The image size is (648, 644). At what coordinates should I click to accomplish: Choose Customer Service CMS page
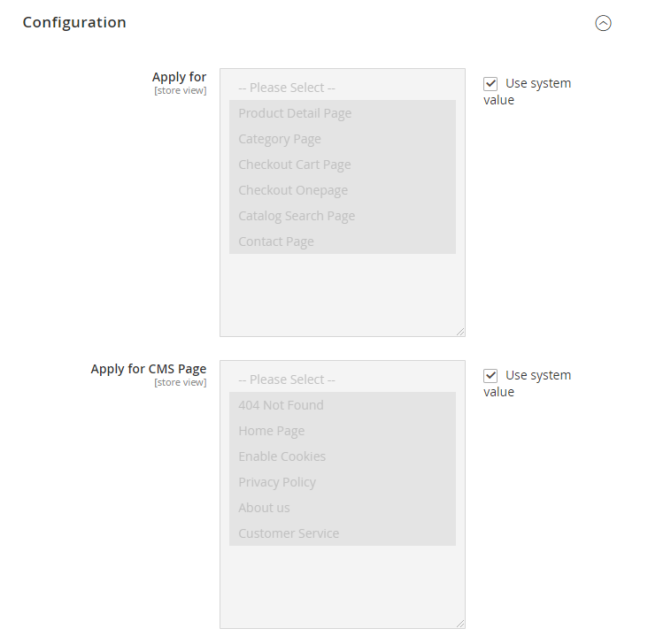coord(289,533)
